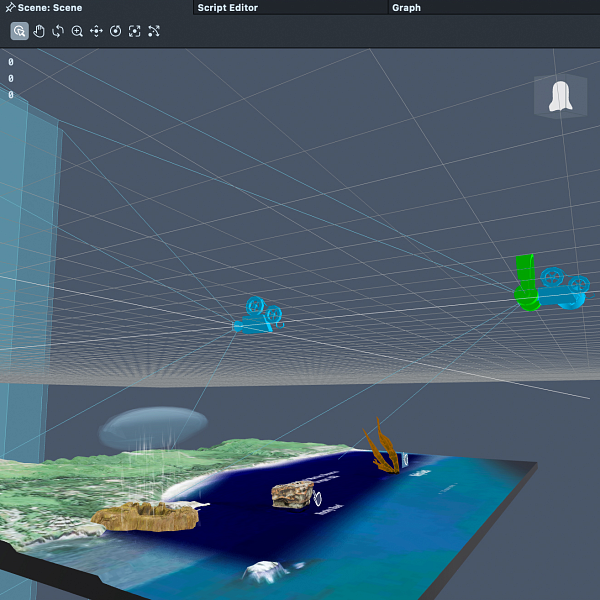The height and width of the screenshot is (600, 600).
Task: Select the brown crater island model
Action: click(x=145, y=517)
